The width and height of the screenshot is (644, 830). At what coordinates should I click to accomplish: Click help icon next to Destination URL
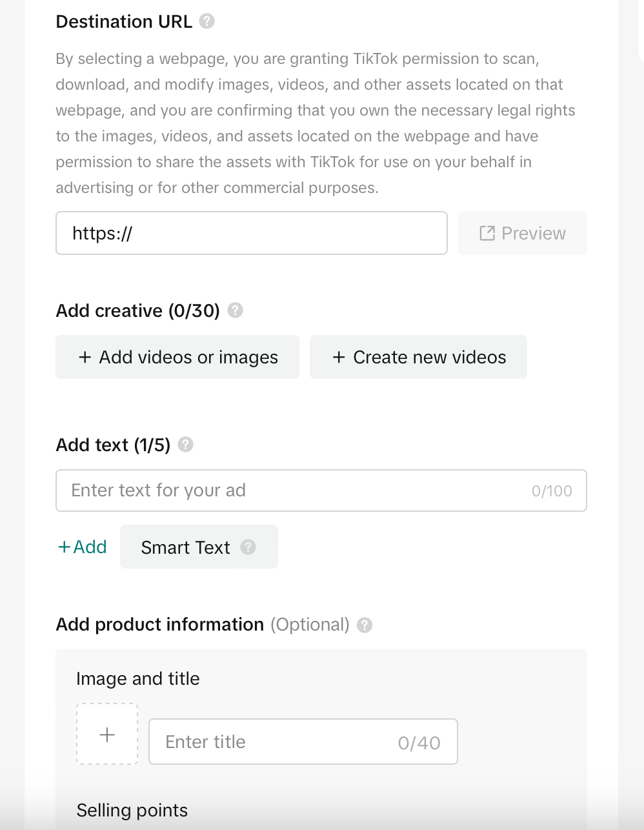206,21
